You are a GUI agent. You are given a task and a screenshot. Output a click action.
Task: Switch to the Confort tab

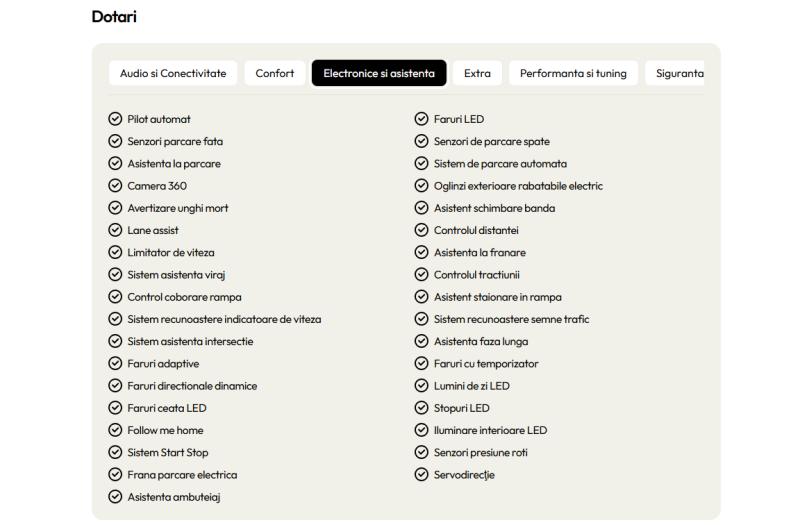(x=275, y=73)
